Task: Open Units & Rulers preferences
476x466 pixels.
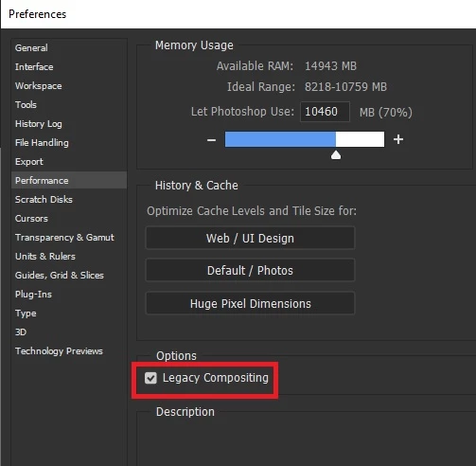Action: click(45, 257)
